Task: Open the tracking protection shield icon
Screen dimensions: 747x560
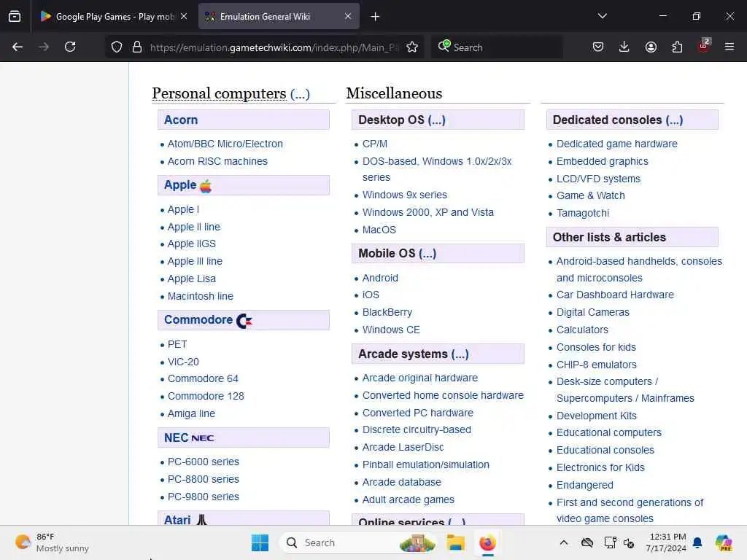Action: click(x=117, y=47)
